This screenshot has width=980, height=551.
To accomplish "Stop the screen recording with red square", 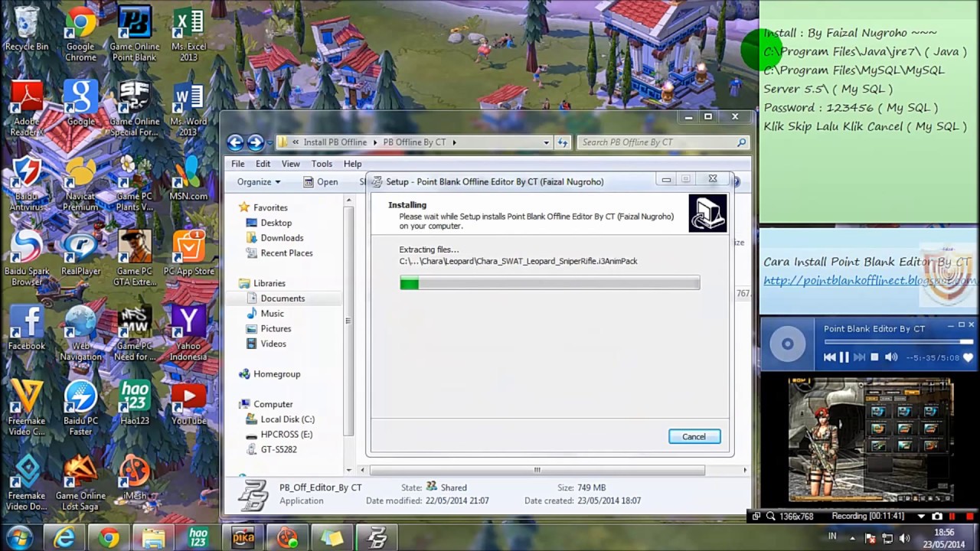I will (x=970, y=517).
